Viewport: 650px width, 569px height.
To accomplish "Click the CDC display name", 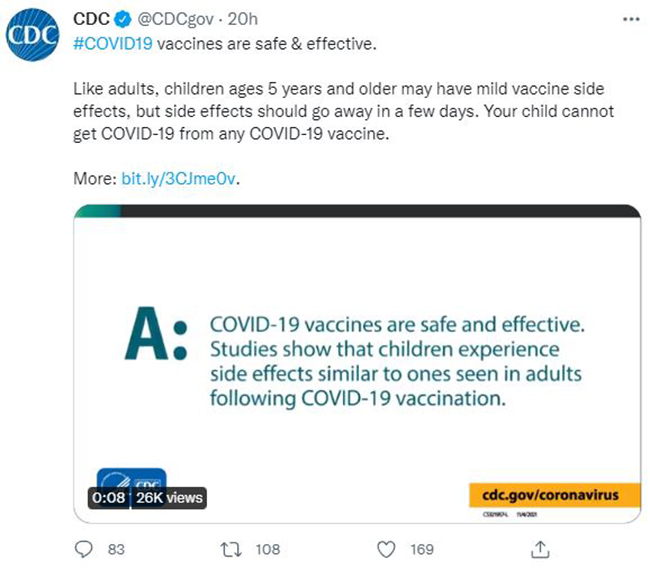I will point(92,19).
